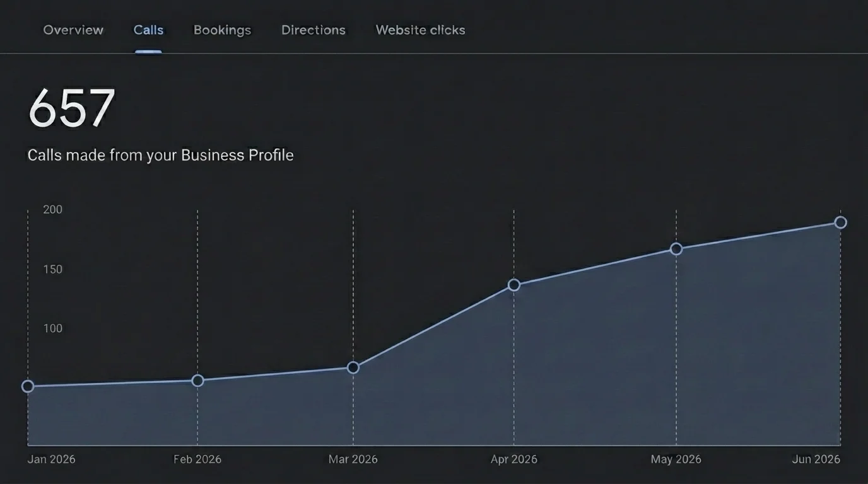Click the Jun 2026 data point

[x=840, y=222]
